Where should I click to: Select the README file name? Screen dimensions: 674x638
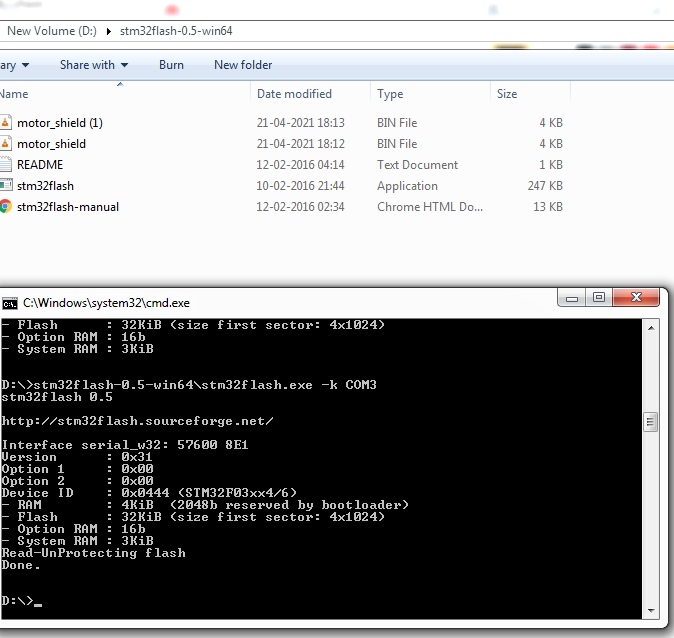[40, 165]
